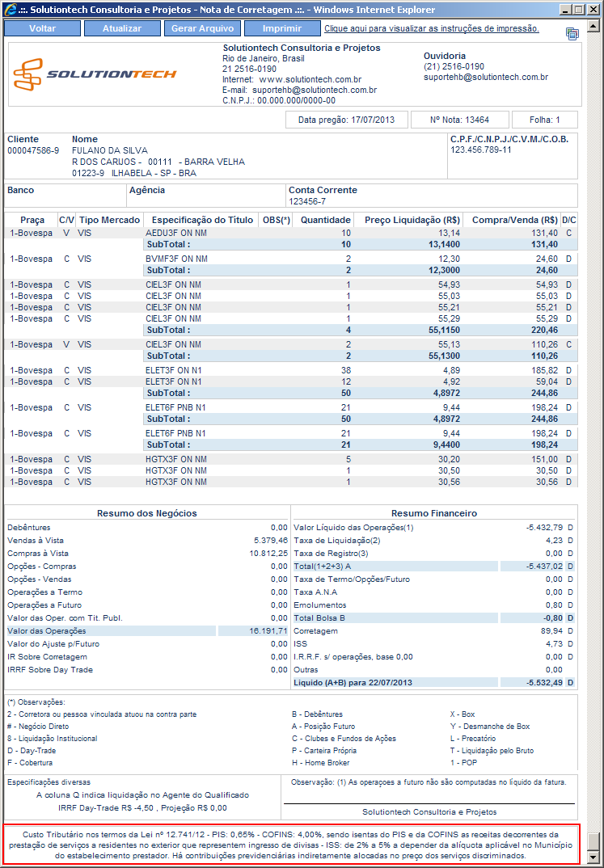Click the ELET3F ON N1 row with quantity 38
604x868 pixels.
tap(291, 370)
